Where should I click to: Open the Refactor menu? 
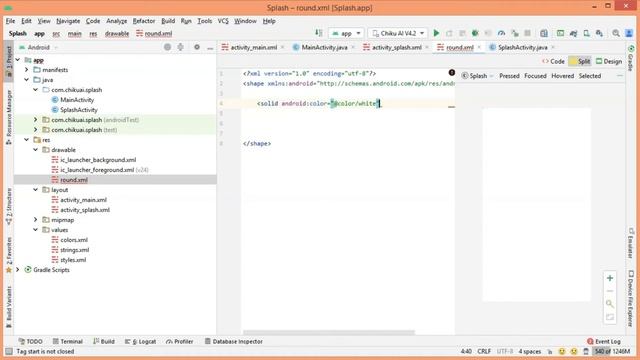point(144,21)
